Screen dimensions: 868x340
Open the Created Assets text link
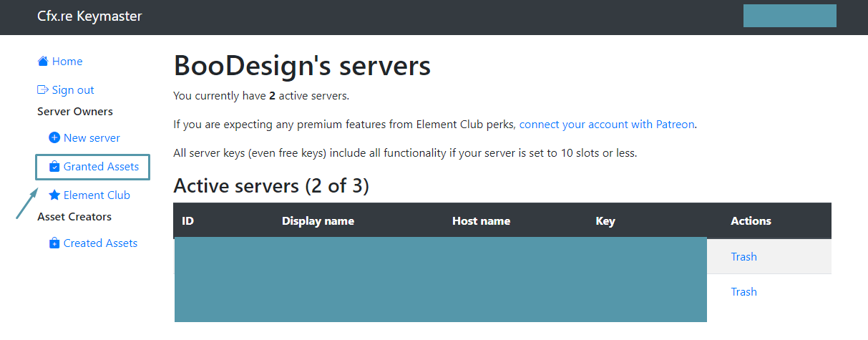tap(100, 243)
